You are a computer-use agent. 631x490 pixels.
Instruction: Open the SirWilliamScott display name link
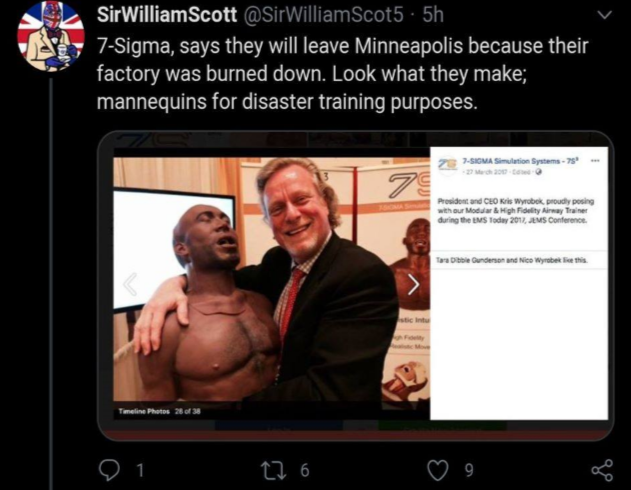(167, 15)
